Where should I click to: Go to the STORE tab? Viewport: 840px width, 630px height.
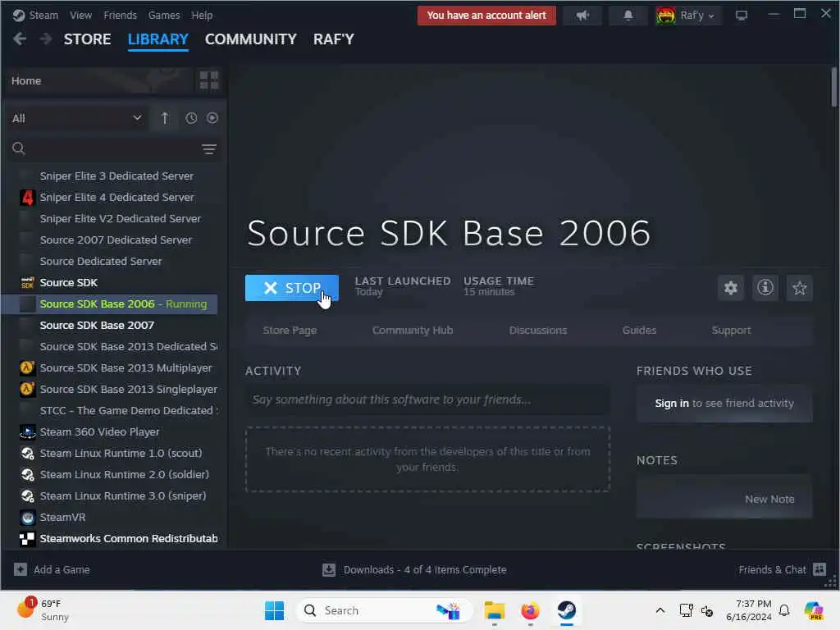click(x=87, y=39)
